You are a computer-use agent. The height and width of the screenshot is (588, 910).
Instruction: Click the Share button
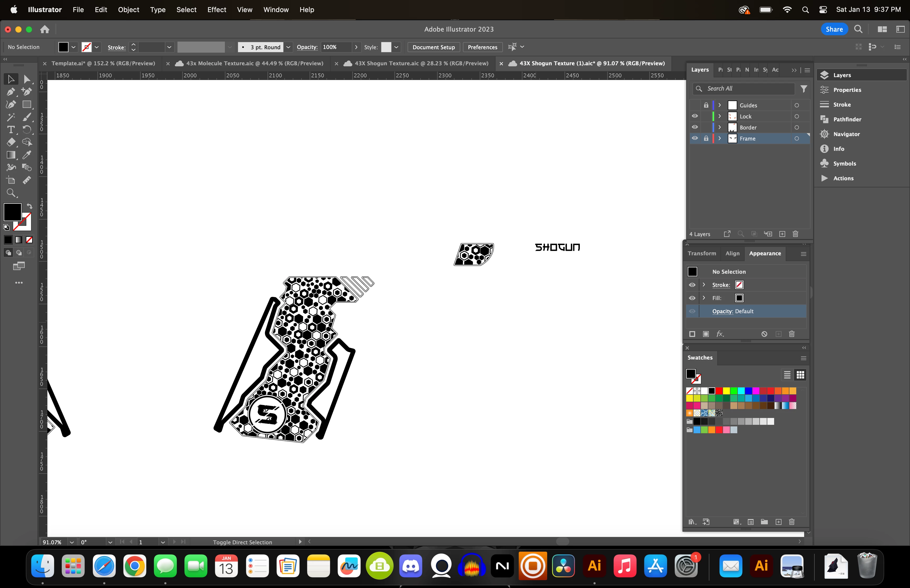click(x=834, y=29)
